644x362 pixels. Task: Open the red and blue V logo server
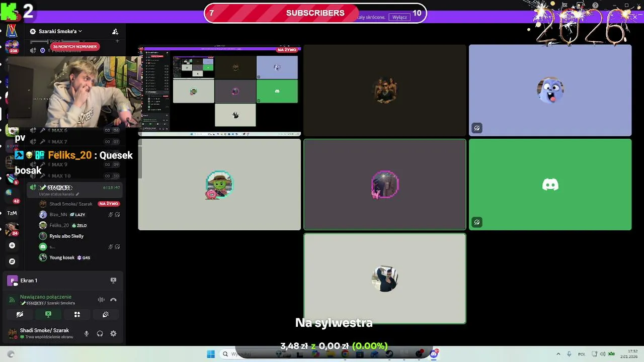12,31
